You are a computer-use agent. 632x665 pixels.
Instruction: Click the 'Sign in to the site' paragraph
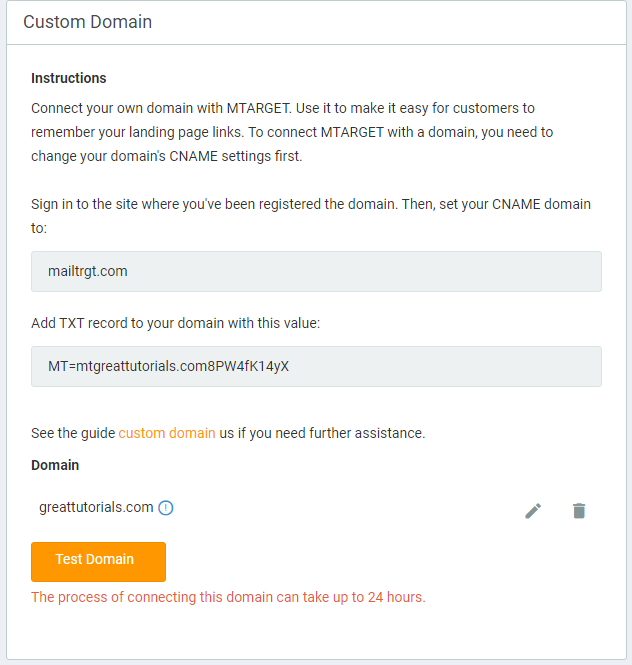point(310,204)
